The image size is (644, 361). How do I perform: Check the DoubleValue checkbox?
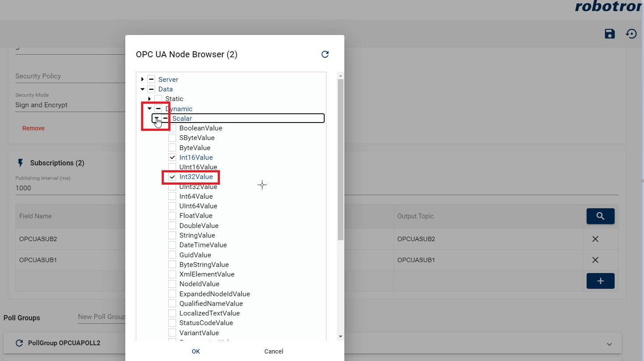coord(172,225)
